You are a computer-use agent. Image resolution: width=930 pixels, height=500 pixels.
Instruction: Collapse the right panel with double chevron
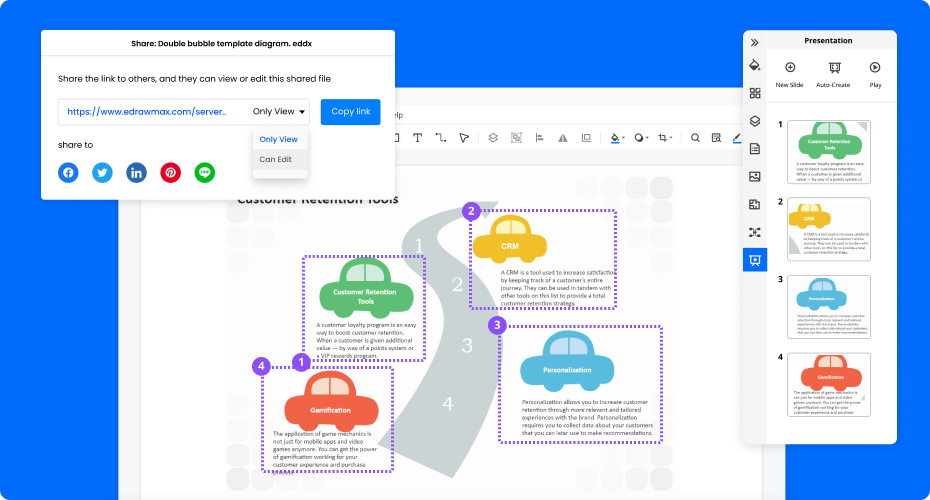(x=755, y=42)
